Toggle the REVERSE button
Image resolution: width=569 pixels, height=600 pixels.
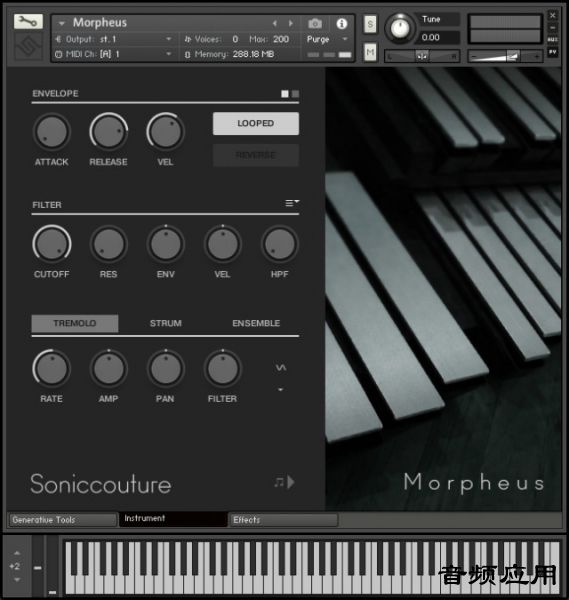tap(256, 155)
